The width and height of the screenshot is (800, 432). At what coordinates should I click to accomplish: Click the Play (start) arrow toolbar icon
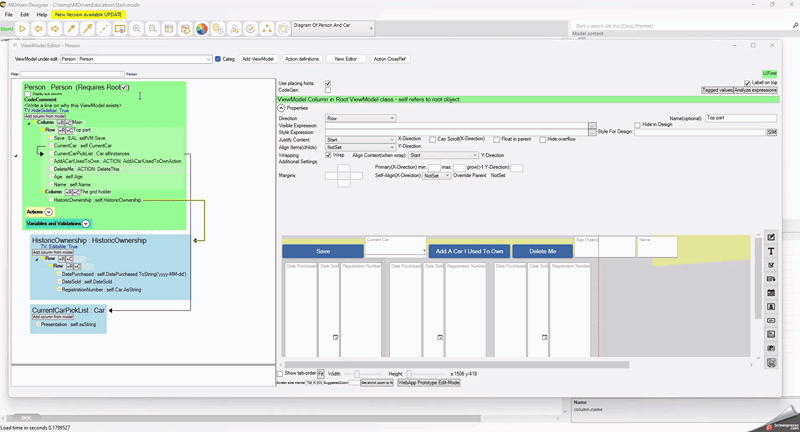22,29
